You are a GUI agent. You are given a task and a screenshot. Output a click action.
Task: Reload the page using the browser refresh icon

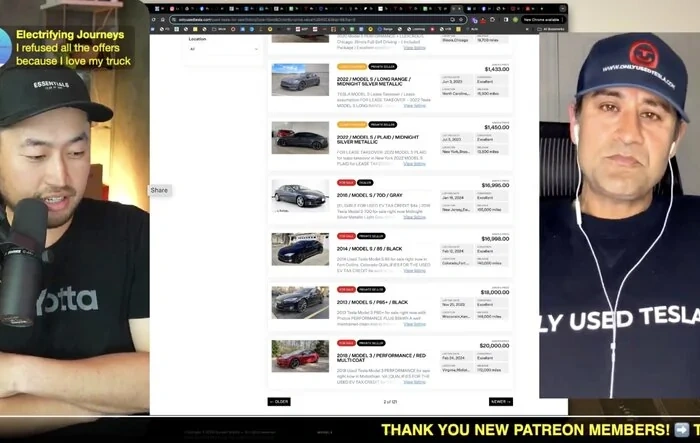(x=154, y=20)
